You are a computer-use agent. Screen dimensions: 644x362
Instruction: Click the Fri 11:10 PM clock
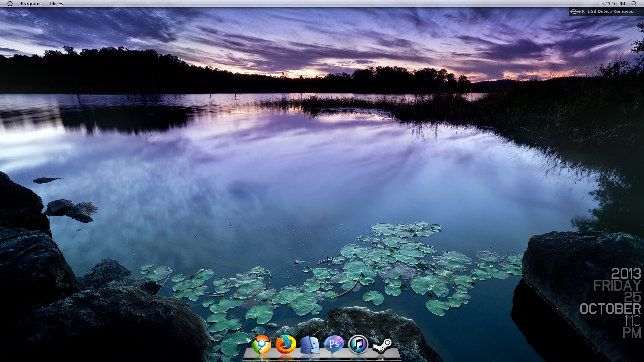coord(612,4)
